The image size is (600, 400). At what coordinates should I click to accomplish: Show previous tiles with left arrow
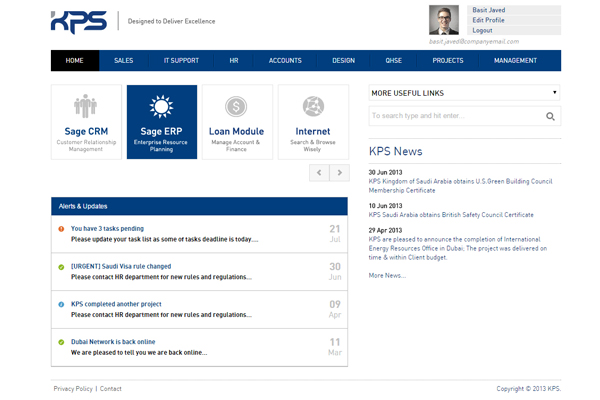tap(319, 172)
